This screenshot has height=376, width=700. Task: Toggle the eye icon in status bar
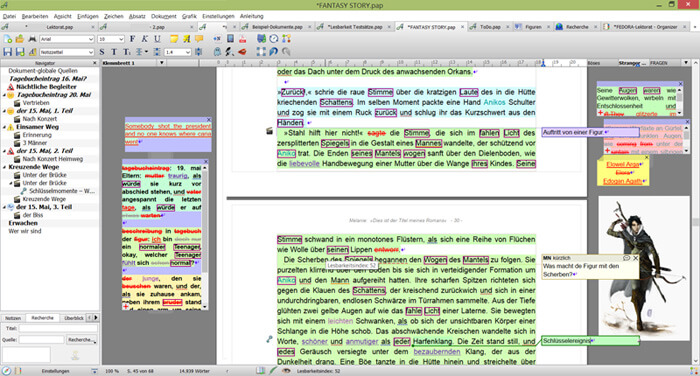286,371
